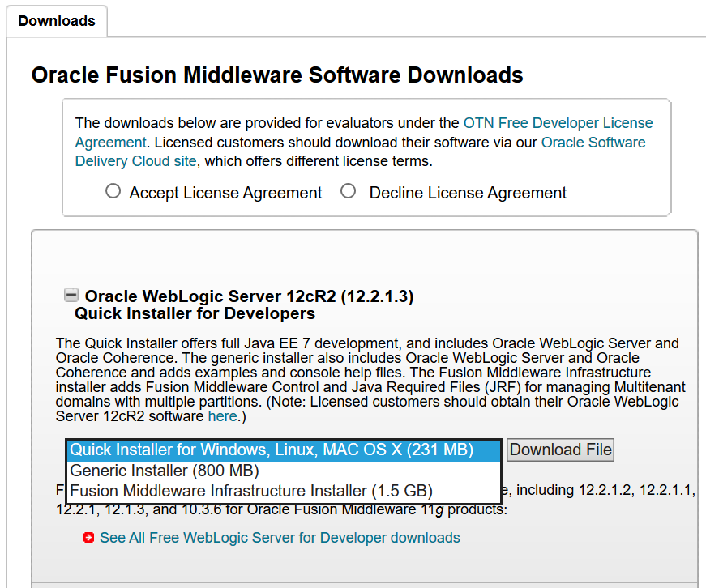The image size is (706, 588).
Task: Select Decline License Agreement radio button
Action: tap(348, 191)
